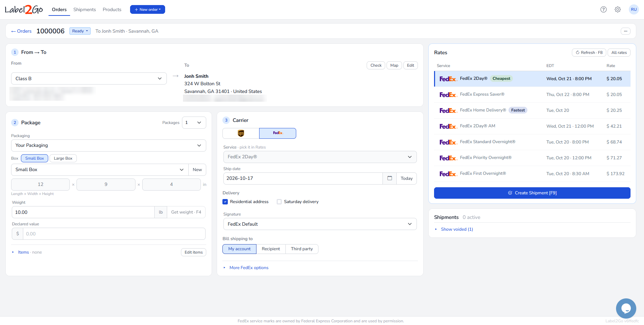The image size is (644, 325).
Task: Open the Class B sender dropdown
Action: pos(89,78)
